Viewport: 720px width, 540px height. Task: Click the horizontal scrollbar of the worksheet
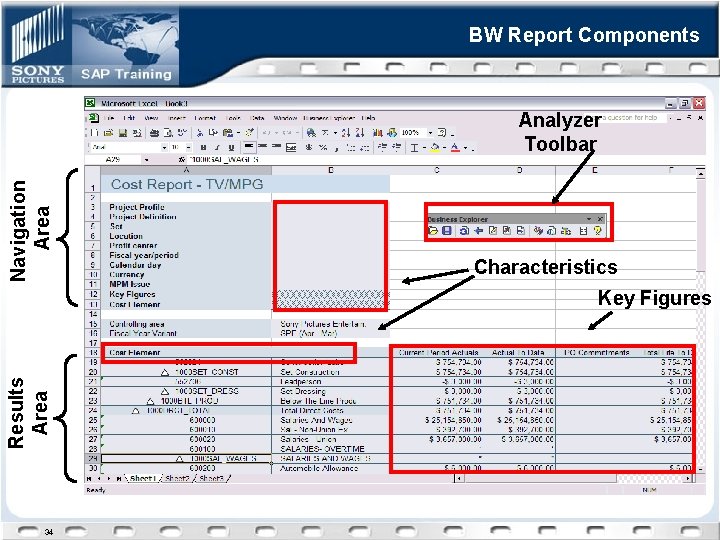click(574, 478)
